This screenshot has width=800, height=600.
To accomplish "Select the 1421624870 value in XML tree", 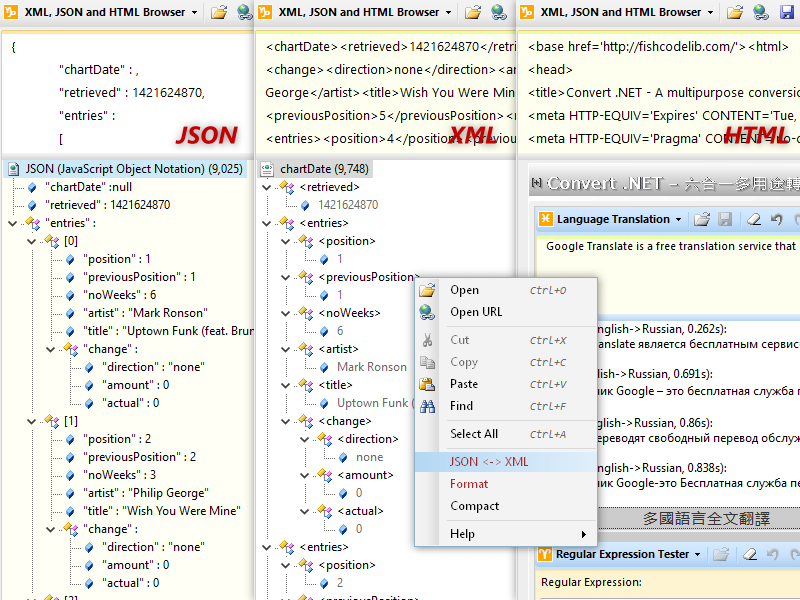I will click(x=348, y=205).
